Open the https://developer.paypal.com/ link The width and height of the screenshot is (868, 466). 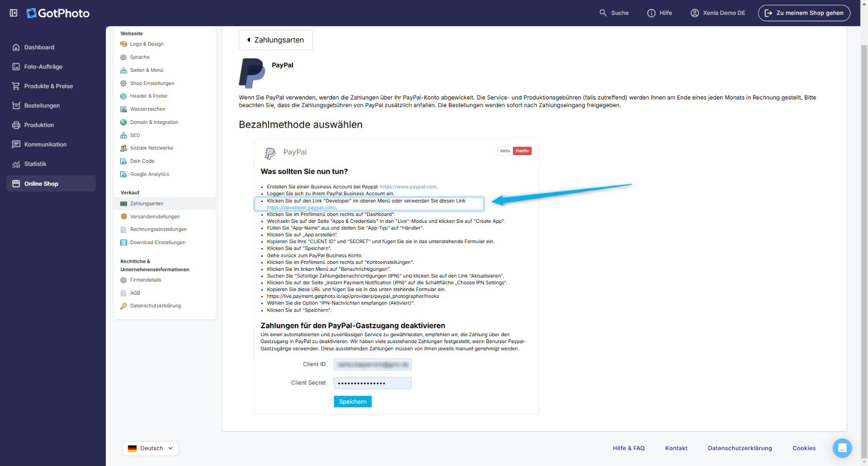click(x=302, y=207)
